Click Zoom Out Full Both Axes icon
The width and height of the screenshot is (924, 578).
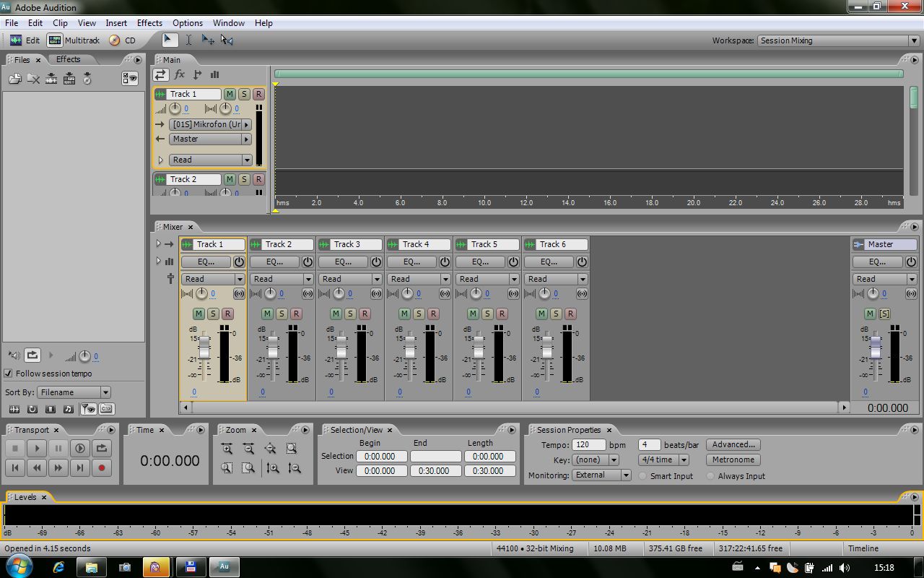tap(270, 449)
